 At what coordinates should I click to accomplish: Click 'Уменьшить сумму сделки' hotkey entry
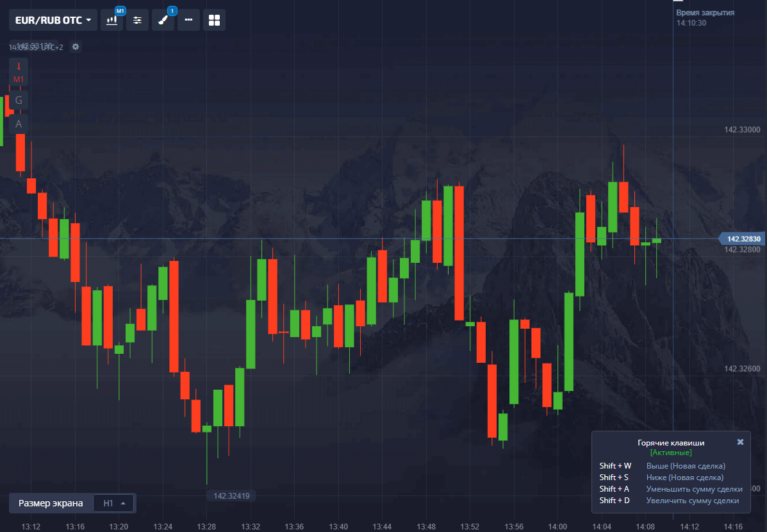[x=694, y=489]
